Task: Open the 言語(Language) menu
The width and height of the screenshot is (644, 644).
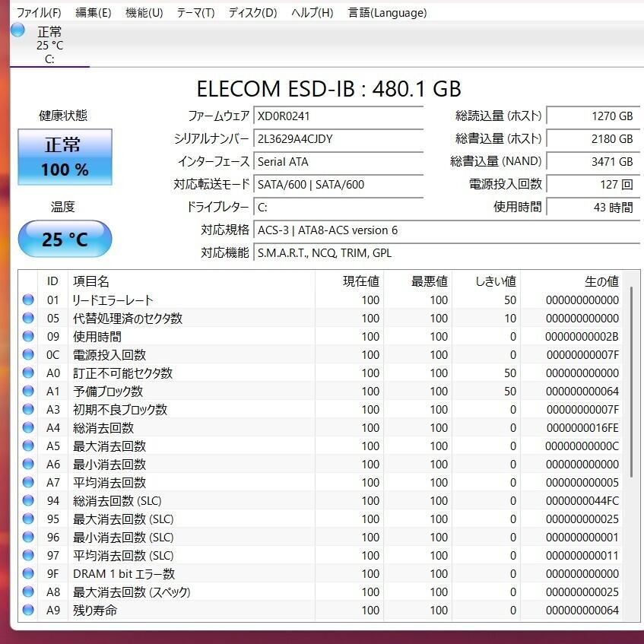Action: [x=387, y=13]
